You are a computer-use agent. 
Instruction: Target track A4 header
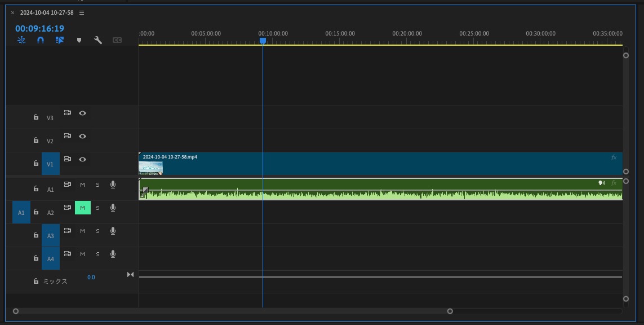[51, 258]
